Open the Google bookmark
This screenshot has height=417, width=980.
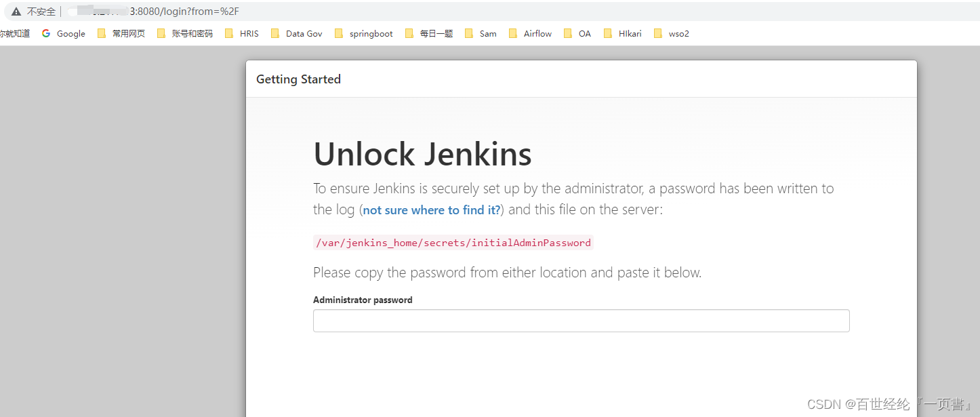coord(63,33)
